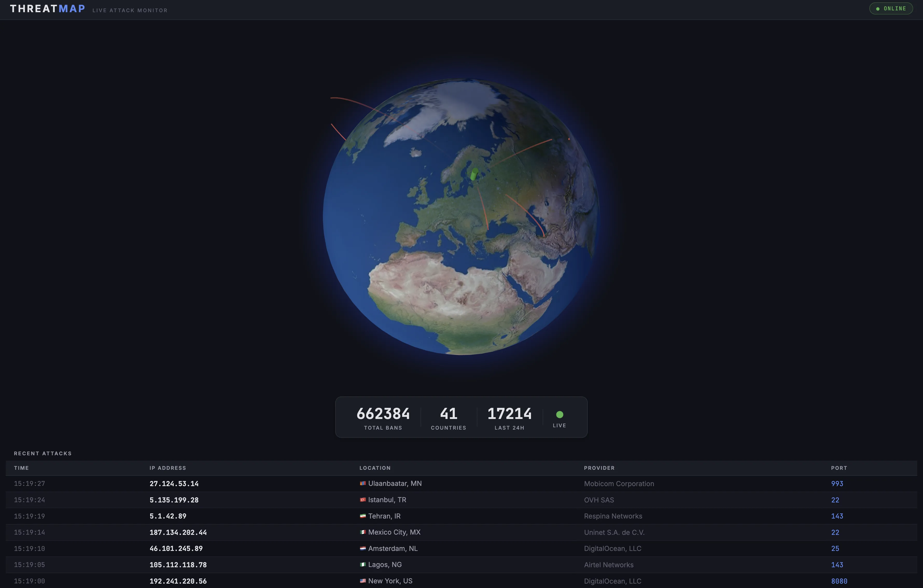Screen dimensions: 923x588
Task: Sort attacks by the LOCATION column header
Action: pyautogui.click(x=375, y=468)
